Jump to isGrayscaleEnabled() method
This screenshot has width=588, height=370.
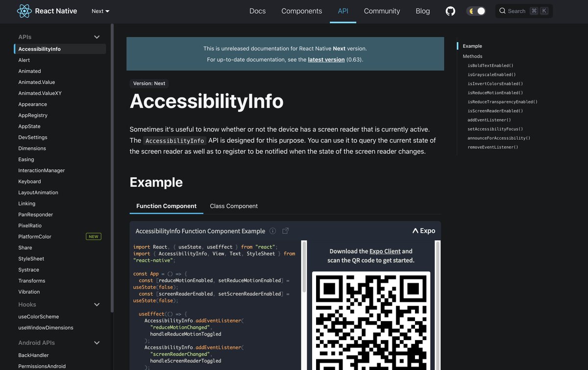491,74
